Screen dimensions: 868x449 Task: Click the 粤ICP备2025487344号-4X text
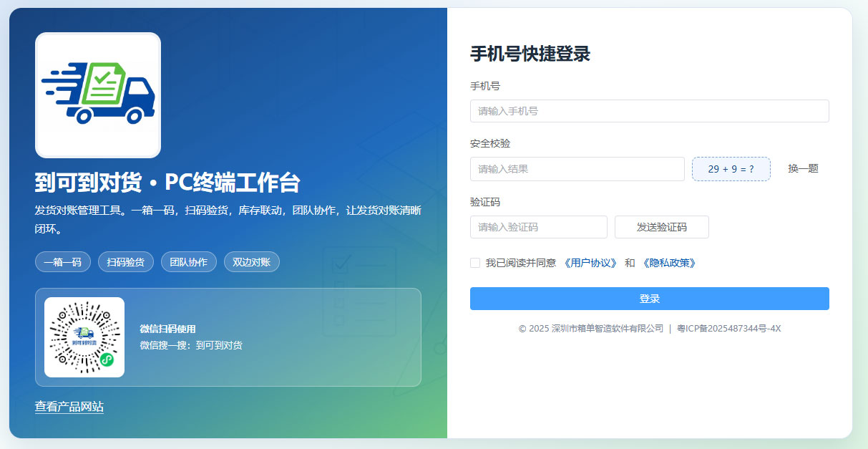729,328
